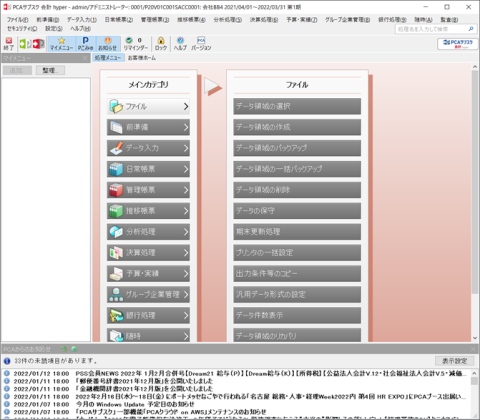
Task: Open news 「金融機関辞書2021年12月版」を公開いたしました
Action: click(x=144, y=389)
